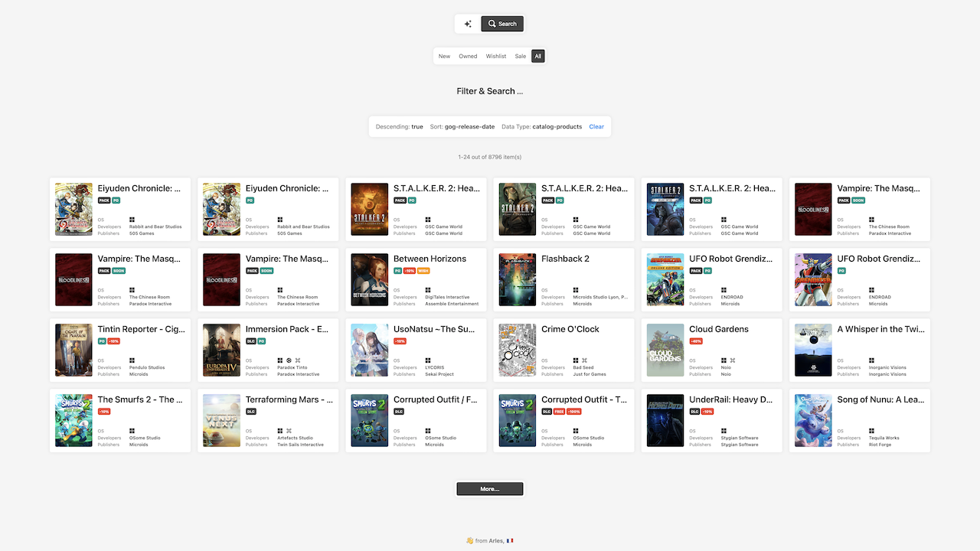
Task: Click the Windows icon on Terraforming Mars card
Action: [x=280, y=432]
